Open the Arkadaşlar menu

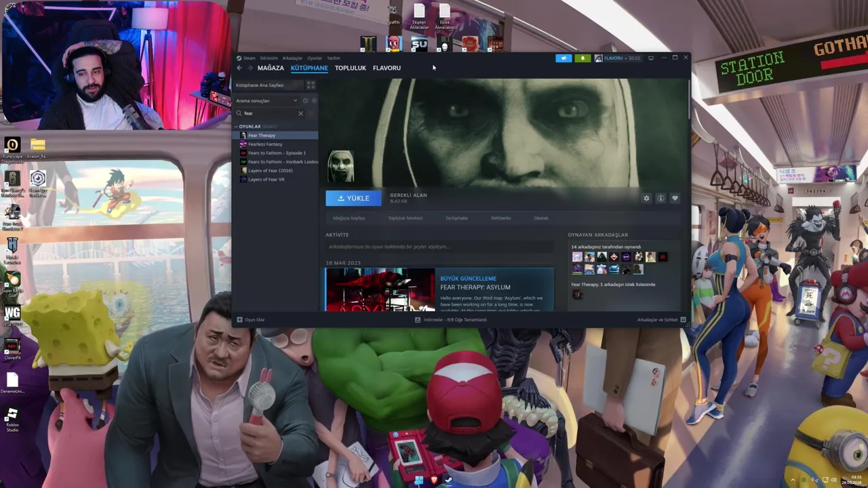292,58
